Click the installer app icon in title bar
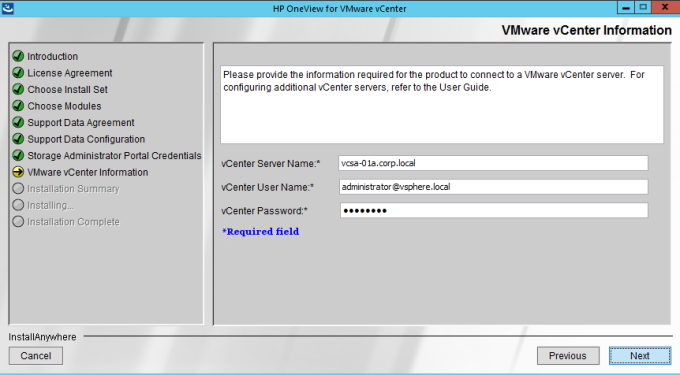The width and height of the screenshot is (680, 375). (7, 8)
